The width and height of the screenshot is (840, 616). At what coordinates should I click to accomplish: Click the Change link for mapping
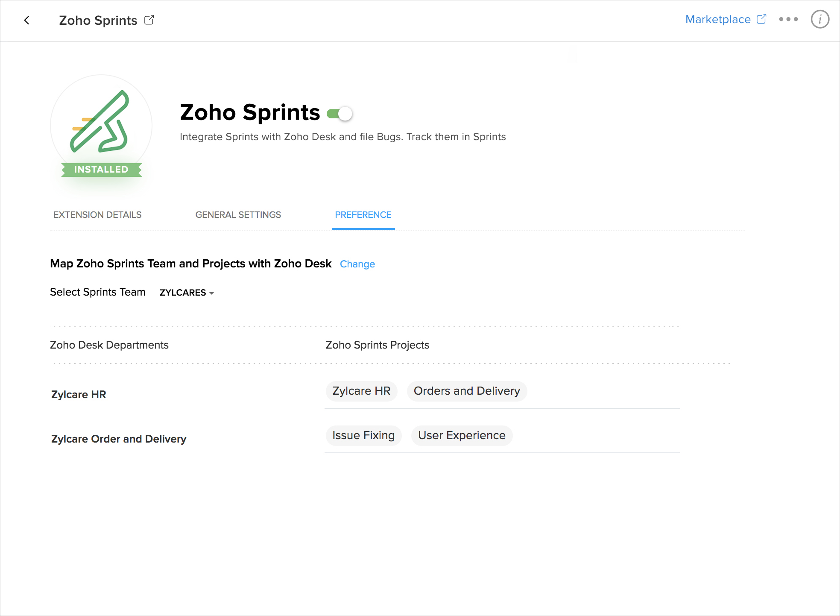357,264
